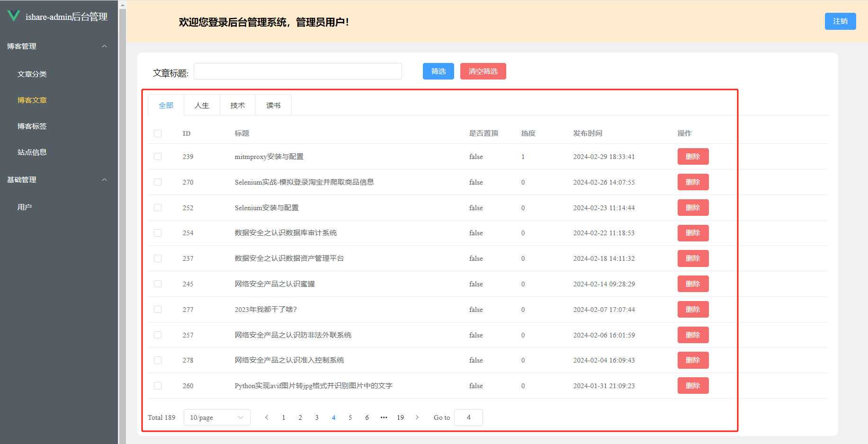Select 用户 under 基础管理
The width and height of the screenshot is (868, 444).
25,206
